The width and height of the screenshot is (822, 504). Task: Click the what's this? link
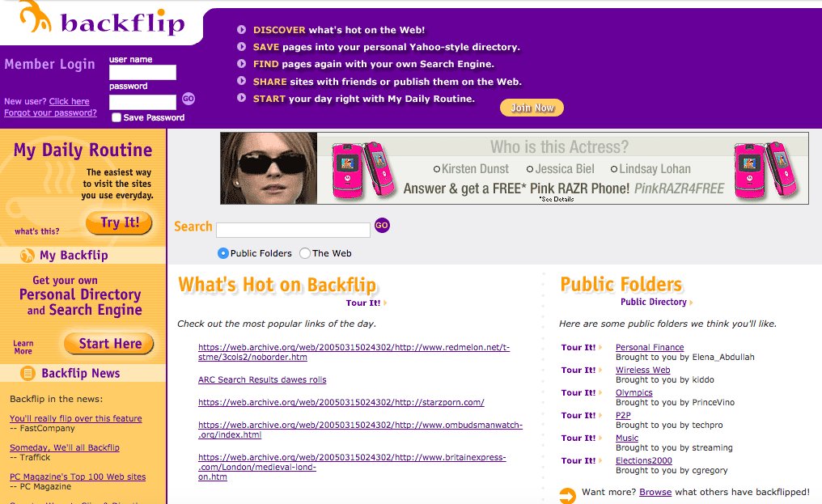36,231
